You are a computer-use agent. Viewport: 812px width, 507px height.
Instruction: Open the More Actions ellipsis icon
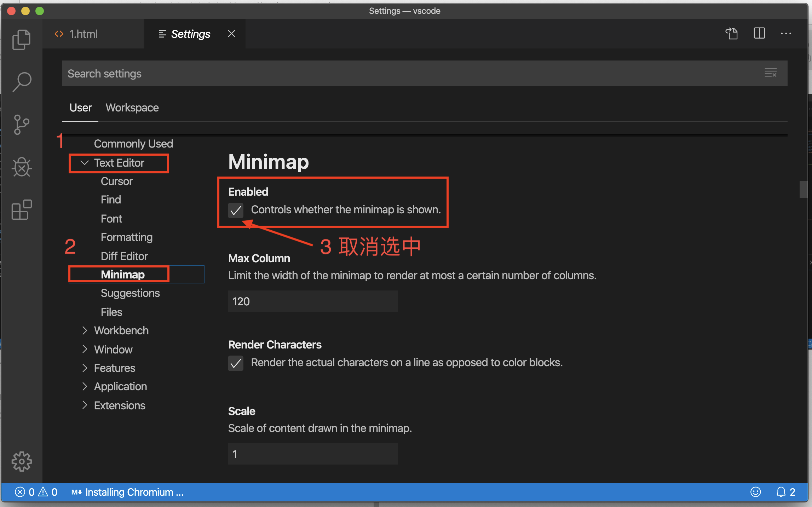click(786, 34)
